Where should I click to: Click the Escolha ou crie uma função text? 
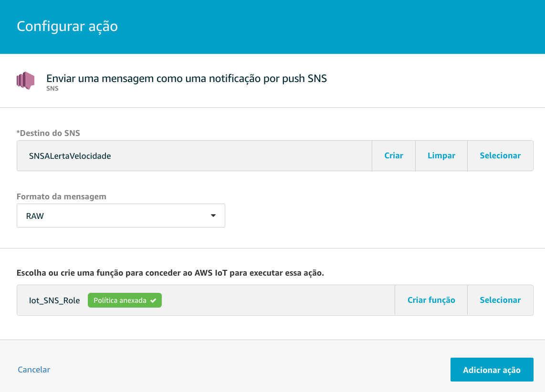point(170,273)
